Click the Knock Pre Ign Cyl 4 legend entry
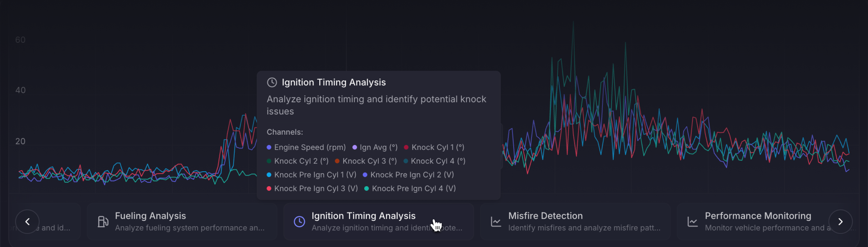This screenshot has width=868, height=247. tap(410, 189)
